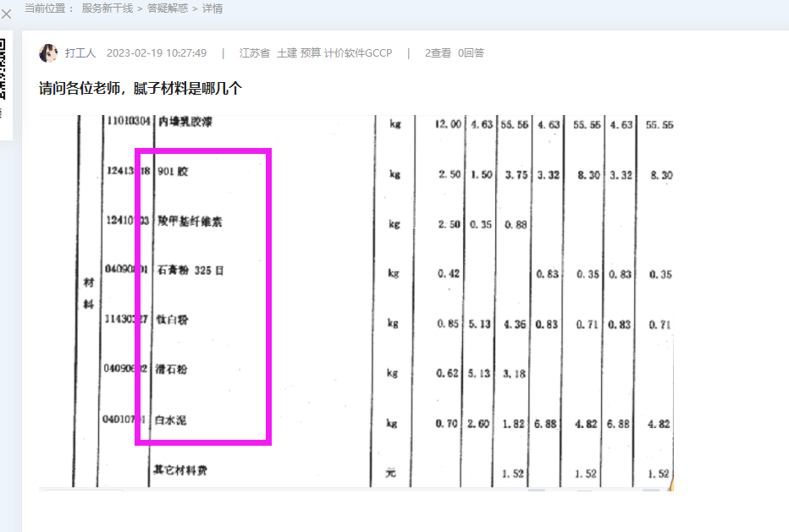The height and width of the screenshot is (532, 789).
Task: Click the post timestamp 2023-02-19 10:27:49
Action: coord(157,52)
